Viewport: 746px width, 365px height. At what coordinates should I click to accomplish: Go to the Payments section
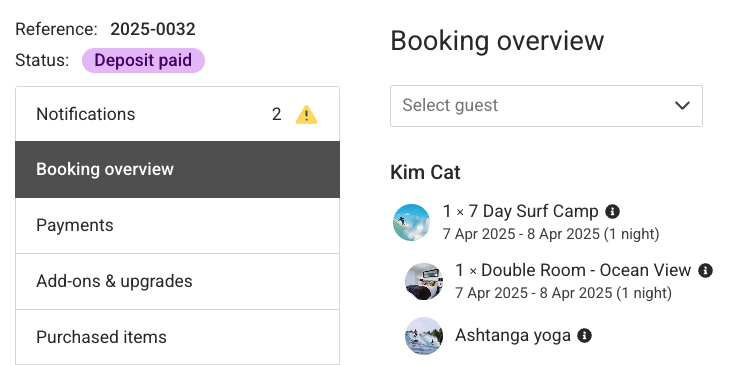pyautogui.click(x=177, y=226)
